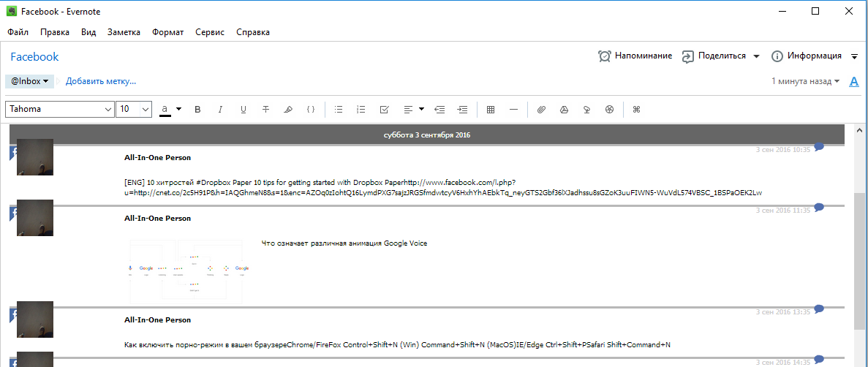Image resolution: width=868 pixels, height=367 pixels.
Task: Click the highlighter tool icon
Action: click(x=288, y=110)
